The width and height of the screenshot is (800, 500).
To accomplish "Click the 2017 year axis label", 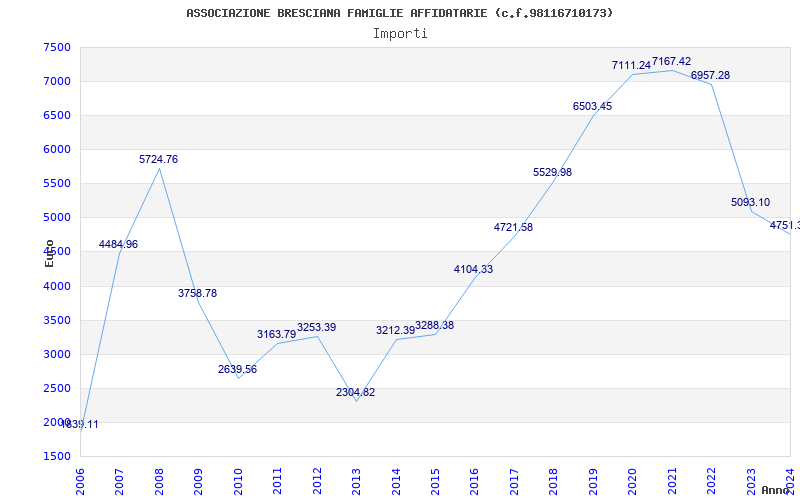I will pos(514,482).
